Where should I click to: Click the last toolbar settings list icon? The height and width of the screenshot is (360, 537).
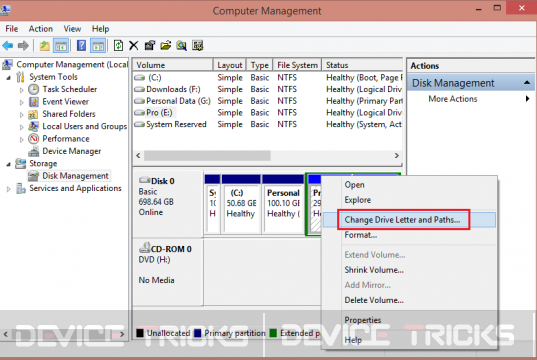click(x=198, y=45)
